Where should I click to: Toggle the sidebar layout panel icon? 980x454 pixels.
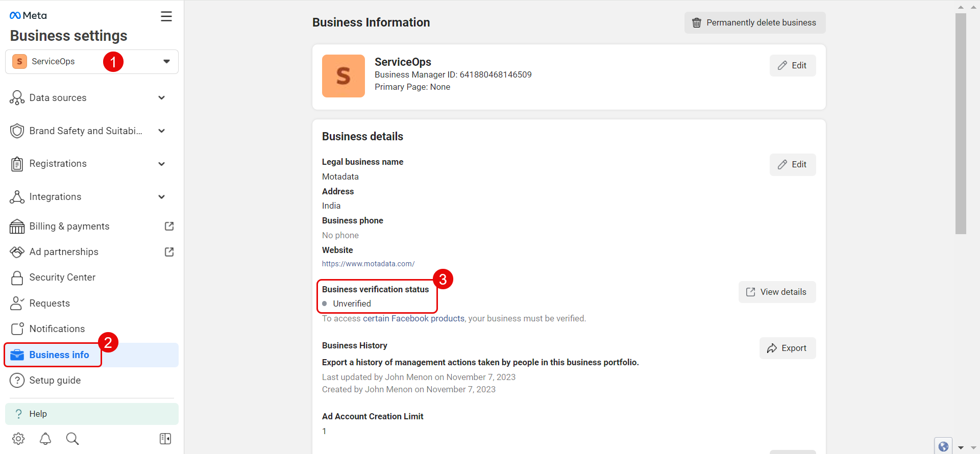165,439
